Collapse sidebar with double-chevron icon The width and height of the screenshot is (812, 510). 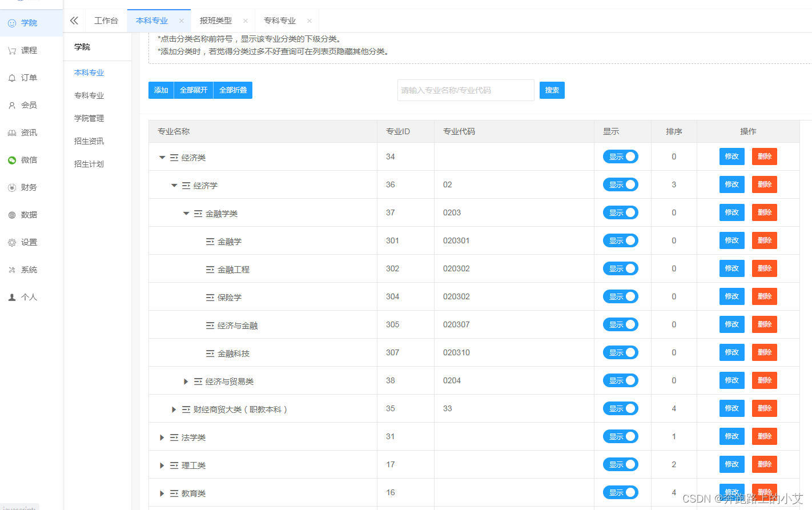74,21
